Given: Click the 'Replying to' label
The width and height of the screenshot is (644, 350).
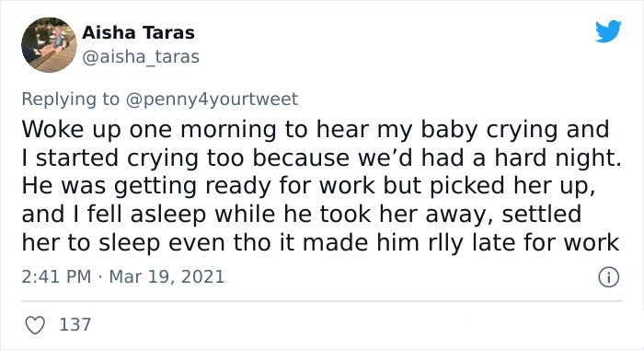Looking at the screenshot, I should click(x=70, y=99).
